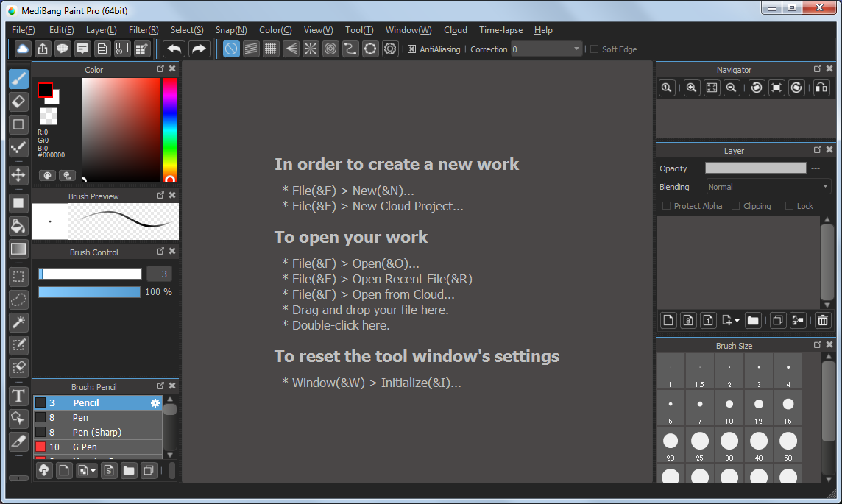
Task: Open the Filter menu
Action: [144, 30]
